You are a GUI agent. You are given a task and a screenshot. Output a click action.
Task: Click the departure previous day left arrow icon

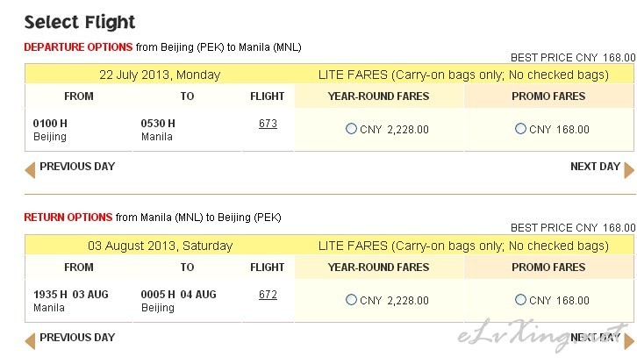point(30,170)
